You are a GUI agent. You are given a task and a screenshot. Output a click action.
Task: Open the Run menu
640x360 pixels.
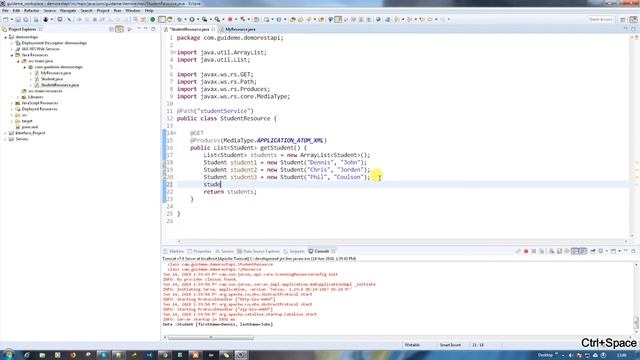click(x=118, y=11)
